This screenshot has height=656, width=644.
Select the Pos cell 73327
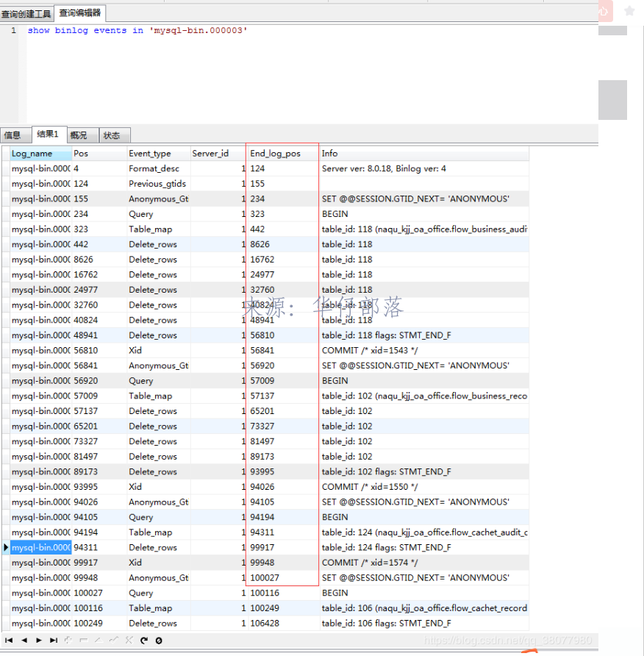pos(99,441)
